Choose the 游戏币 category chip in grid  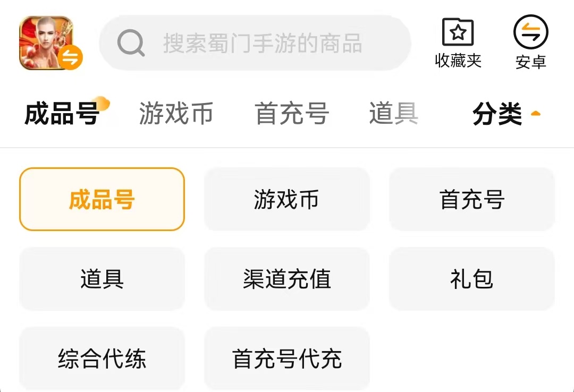pyautogui.click(x=287, y=199)
